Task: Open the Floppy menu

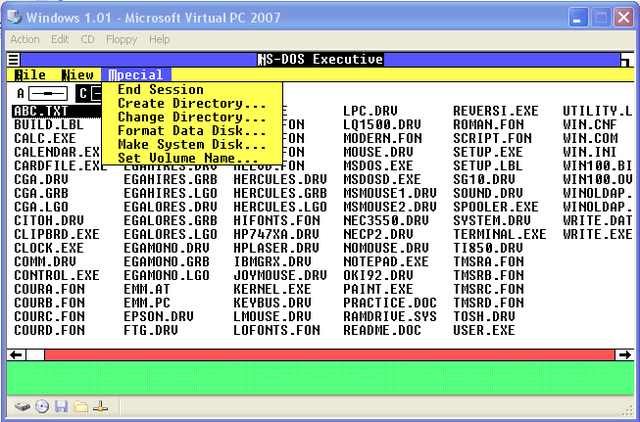Action: (x=122, y=39)
